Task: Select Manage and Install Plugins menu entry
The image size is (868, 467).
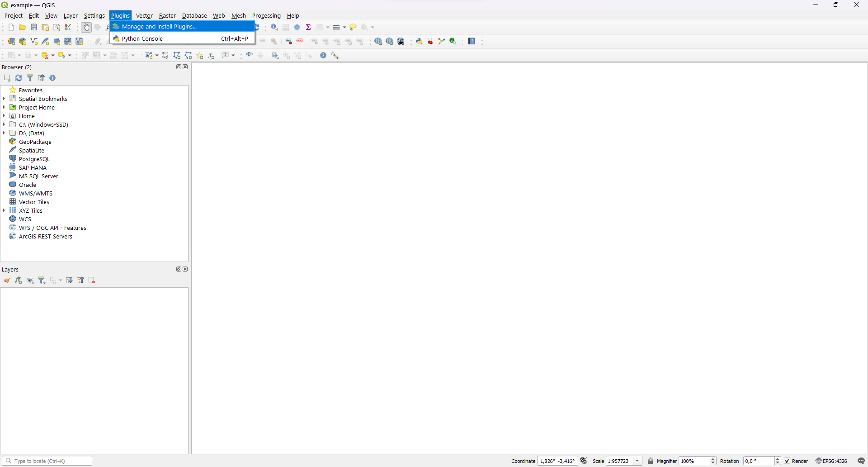Action: coord(183,26)
